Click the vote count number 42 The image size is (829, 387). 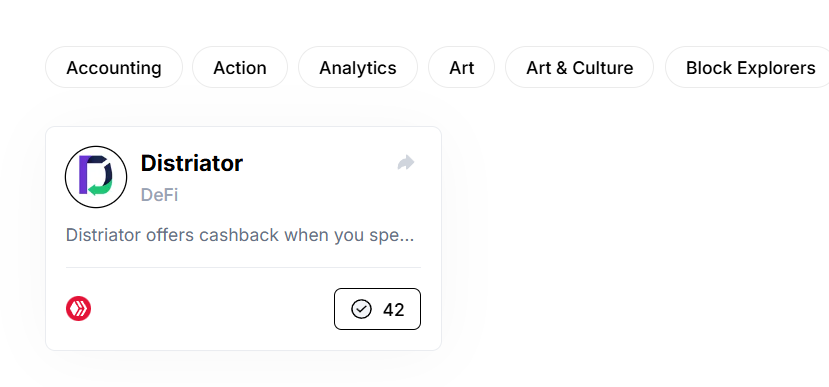point(394,310)
